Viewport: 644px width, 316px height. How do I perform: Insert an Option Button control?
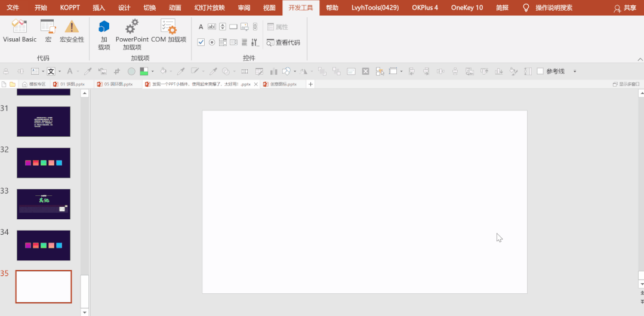(212, 42)
